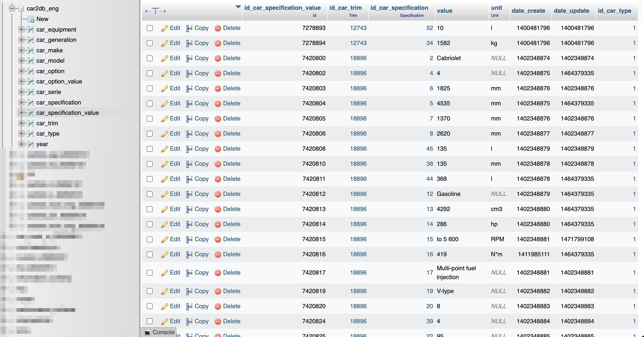644x337 pixels.
Task: Tick the checkbox for the Multi-point fuel injection row
Action: (x=149, y=273)
